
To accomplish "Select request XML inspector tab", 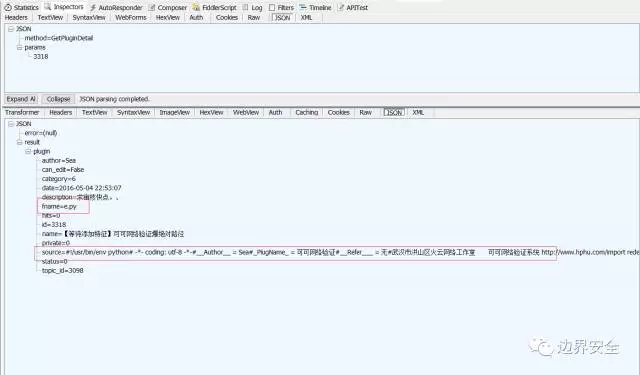I will tap(307, 18).
